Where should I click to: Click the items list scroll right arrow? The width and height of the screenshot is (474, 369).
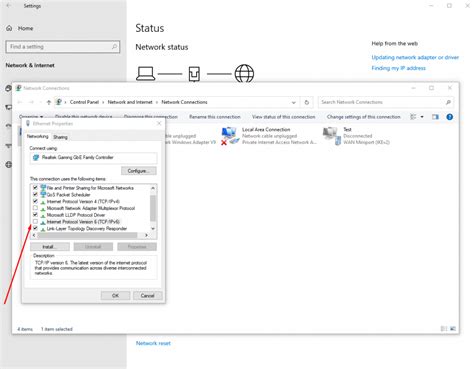(x=146, y=235)
